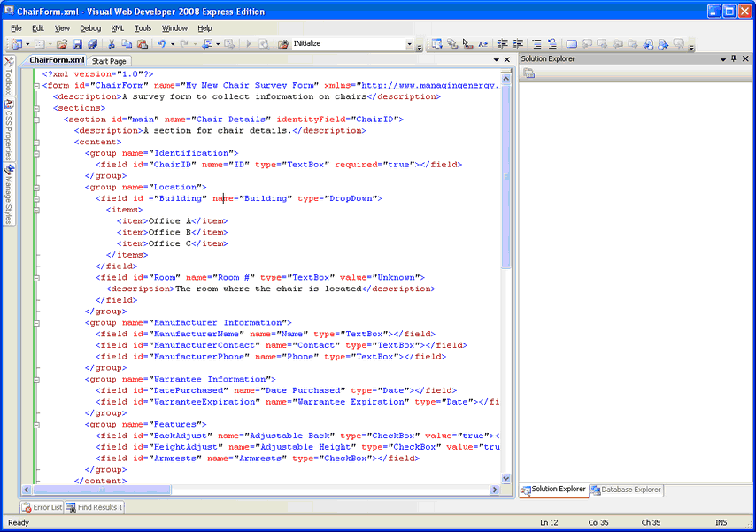The height and width of the screenshot is (532, 756).
Task: Open the Edit menu
Action: coord(38,28)
